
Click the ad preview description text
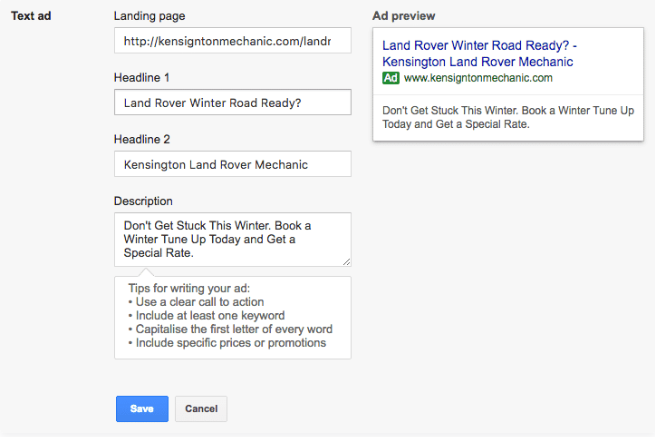tap(508, 117)
